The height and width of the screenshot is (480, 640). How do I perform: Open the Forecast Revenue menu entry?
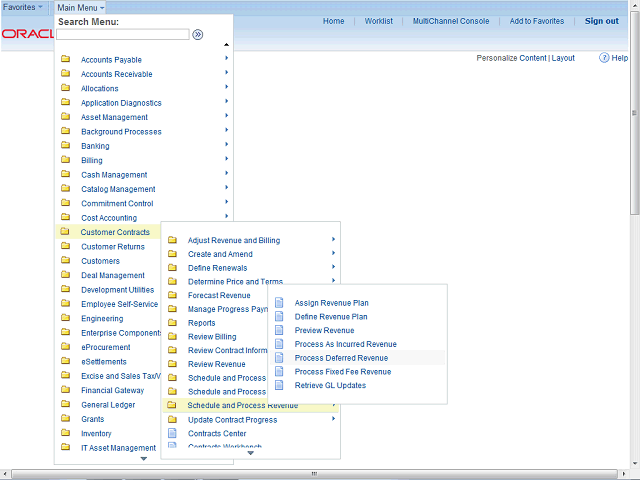click(x=219, y=295)
